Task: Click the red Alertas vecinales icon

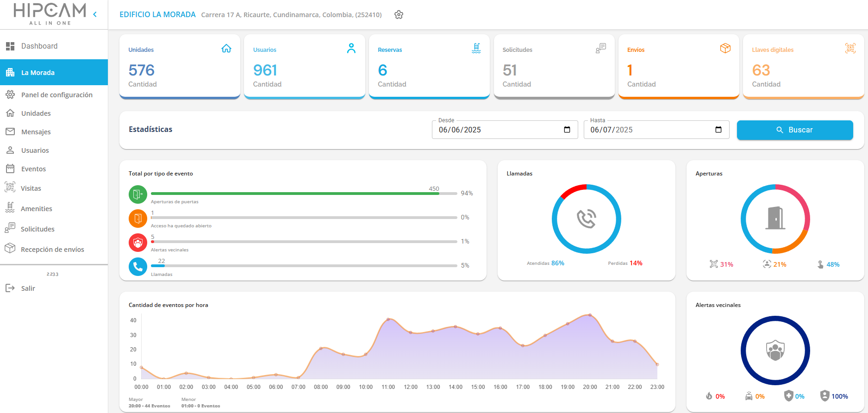Action: (138, 243)
